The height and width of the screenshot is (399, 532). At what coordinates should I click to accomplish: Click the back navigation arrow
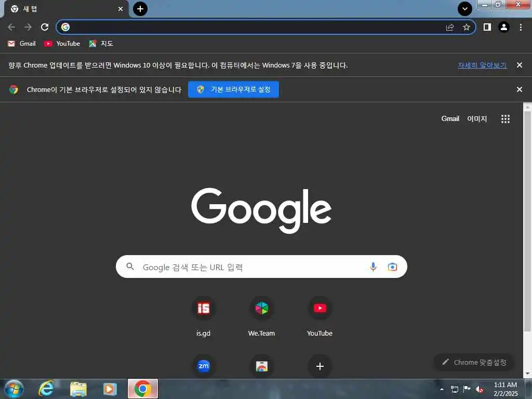(x=11, y=27)
